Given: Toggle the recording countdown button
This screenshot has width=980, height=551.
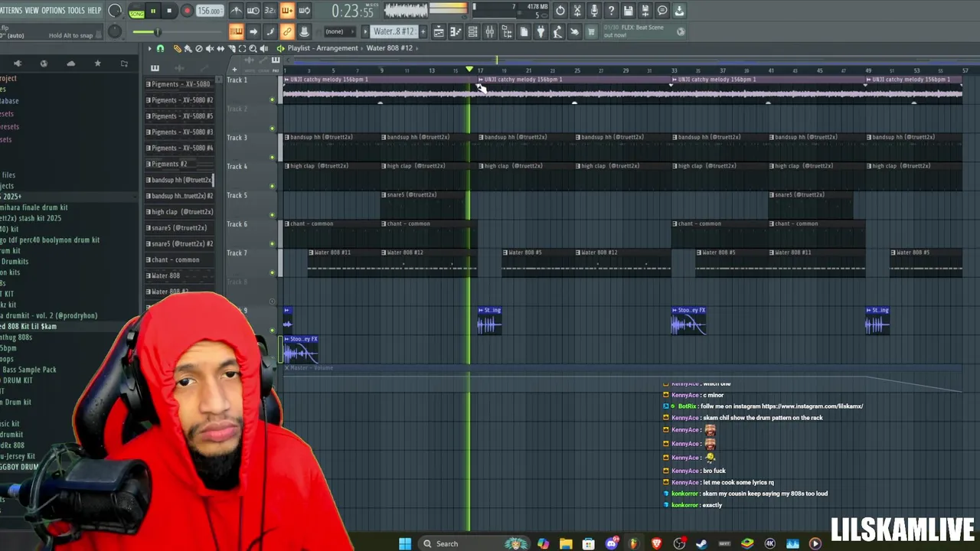Looking at the screenshot, I should point(270,10).
